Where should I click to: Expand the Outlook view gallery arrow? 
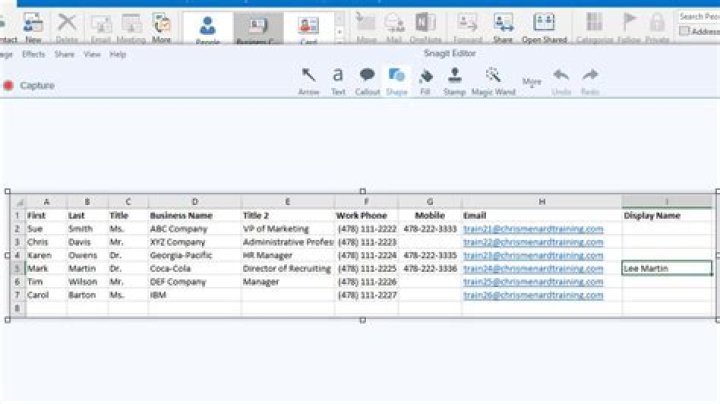(340, 42)
